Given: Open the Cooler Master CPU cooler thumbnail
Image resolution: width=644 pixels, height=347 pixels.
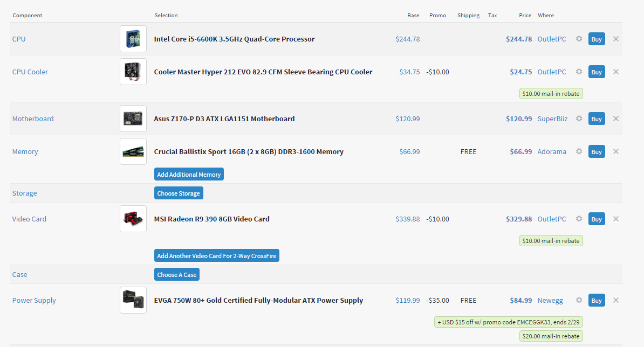Looking at the screenshot, I should tap(133, 71).
